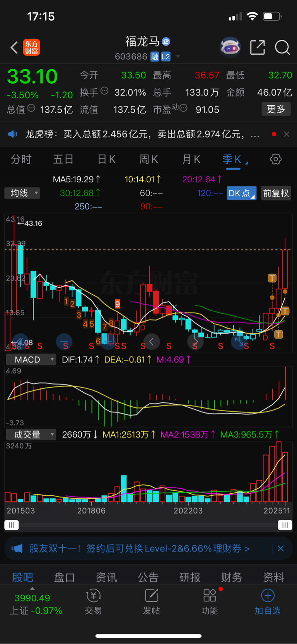Switch to 周K chart tab

148,159
